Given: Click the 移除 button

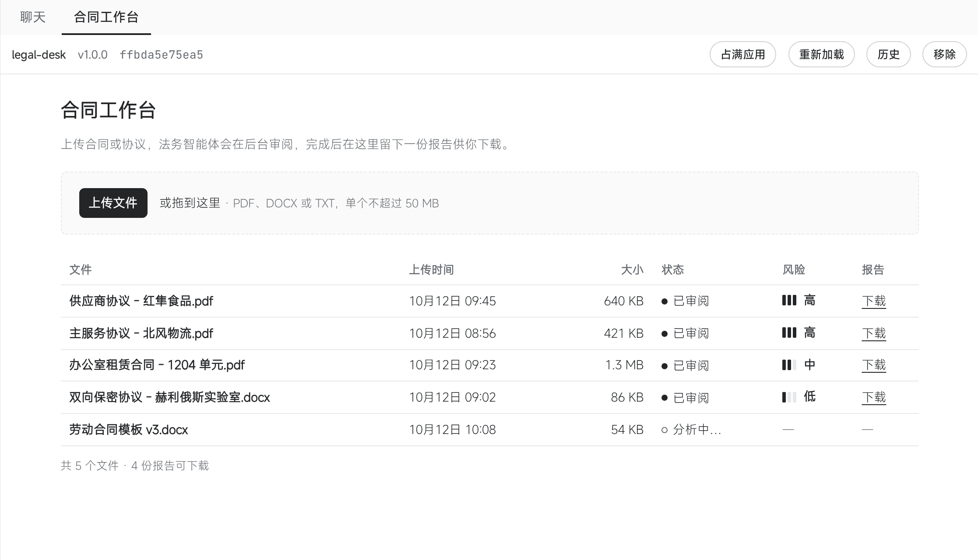Looking at the screenshot, I should [944, 54].
